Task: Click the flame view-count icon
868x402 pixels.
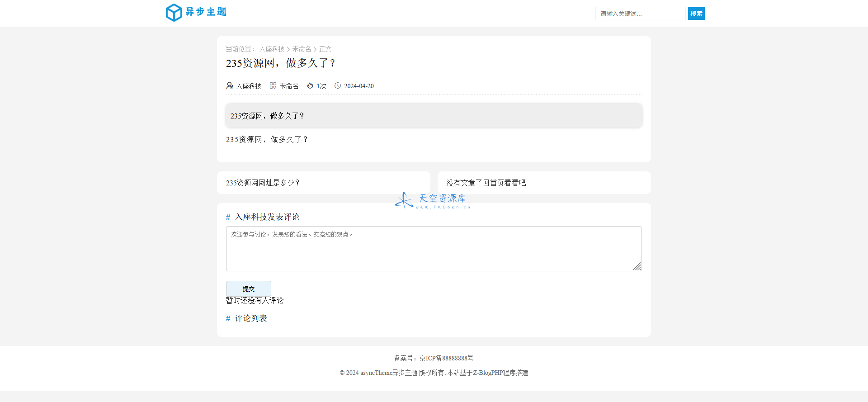Action: point(310,85)
